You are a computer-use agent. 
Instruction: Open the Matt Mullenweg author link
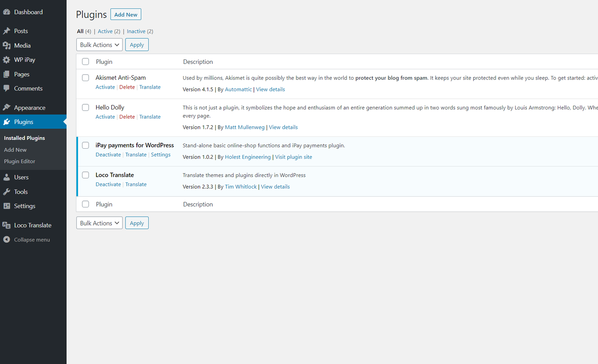pos(245,127)
